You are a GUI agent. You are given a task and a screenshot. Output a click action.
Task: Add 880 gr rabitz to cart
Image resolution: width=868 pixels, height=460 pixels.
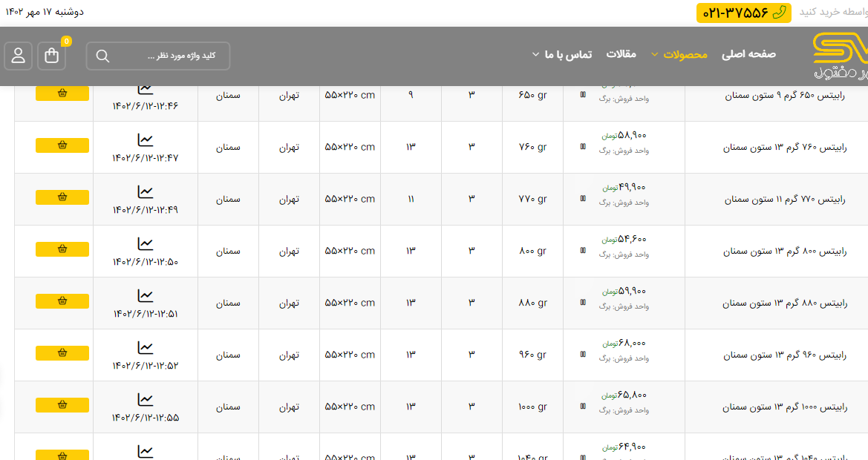[x=62, y=301]
